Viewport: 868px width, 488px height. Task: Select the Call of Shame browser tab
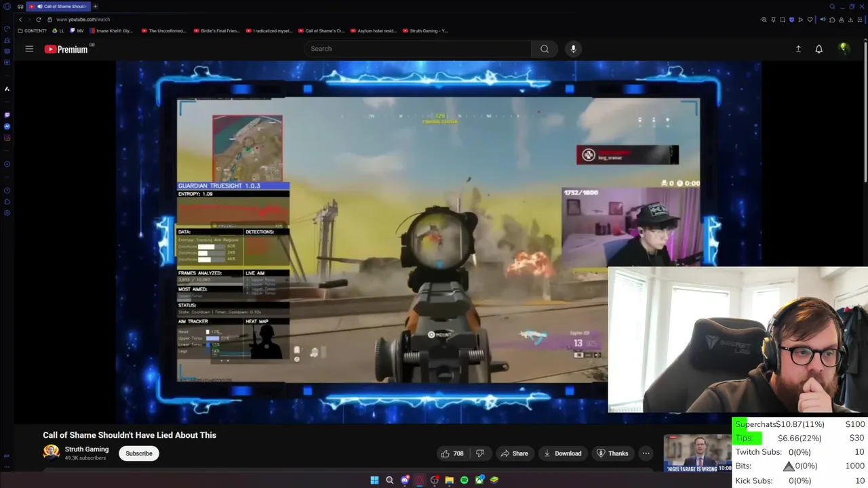[x=58, y=6]
